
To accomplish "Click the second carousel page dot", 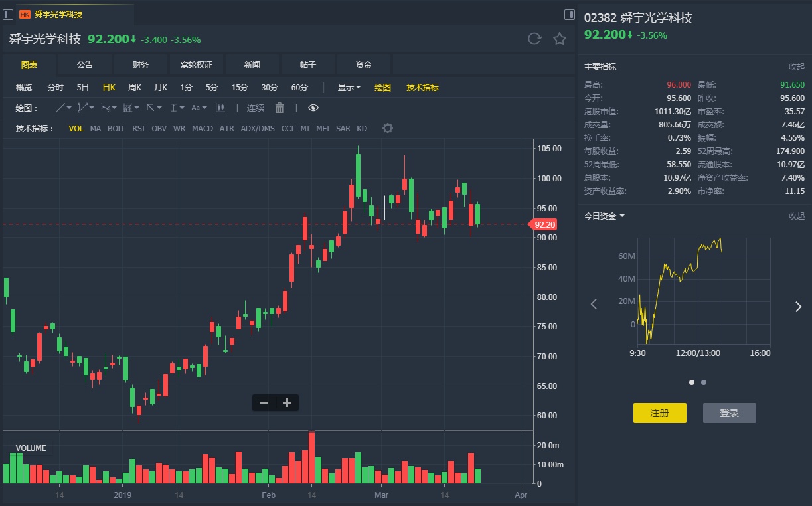I will (704, 382).
